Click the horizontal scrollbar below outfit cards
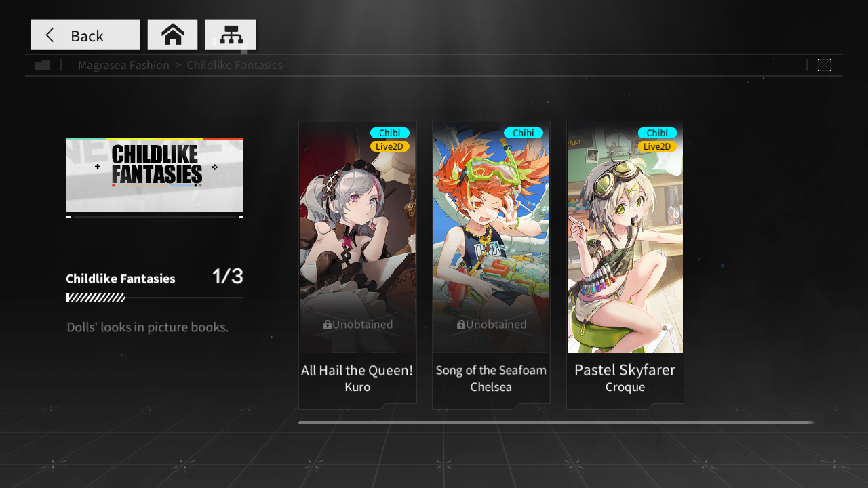Viewport: 868px width, 488px height. point(556,422)
